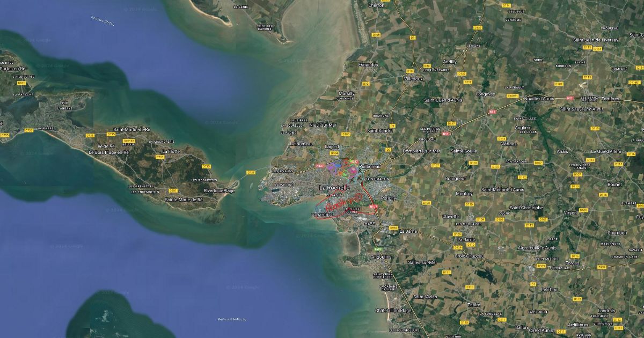Click the Puilboreau label
The width and height of the screenshot is (644, 338).
click(369, 166)
